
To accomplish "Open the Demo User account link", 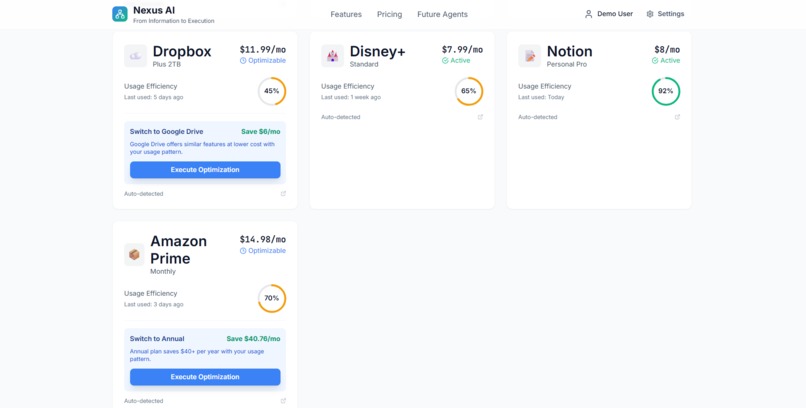I will coord(609,14).
